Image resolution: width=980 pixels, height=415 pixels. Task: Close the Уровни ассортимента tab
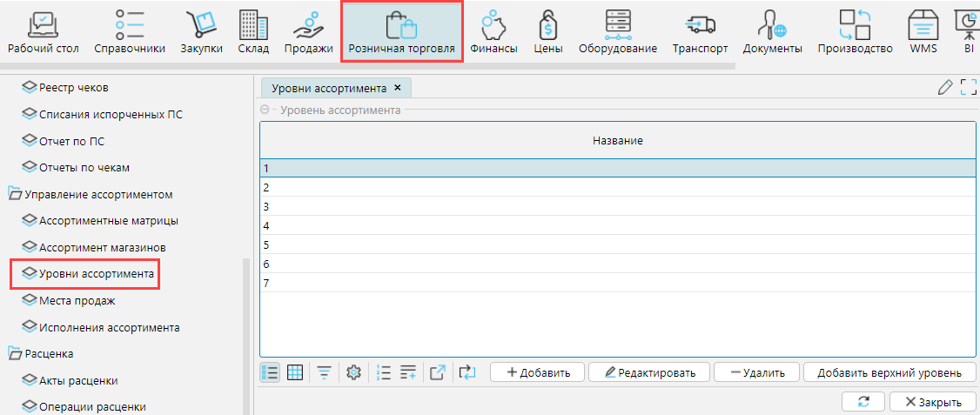398,88
